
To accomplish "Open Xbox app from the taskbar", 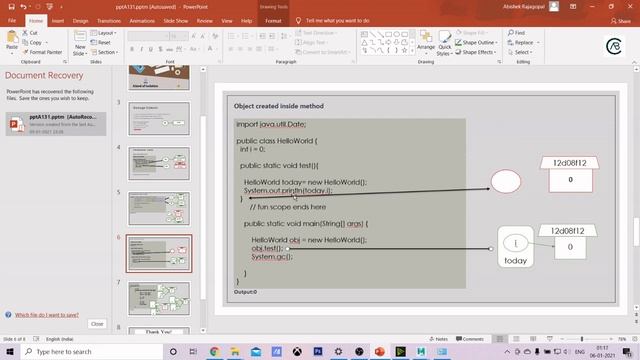I will tap(297, 351).
